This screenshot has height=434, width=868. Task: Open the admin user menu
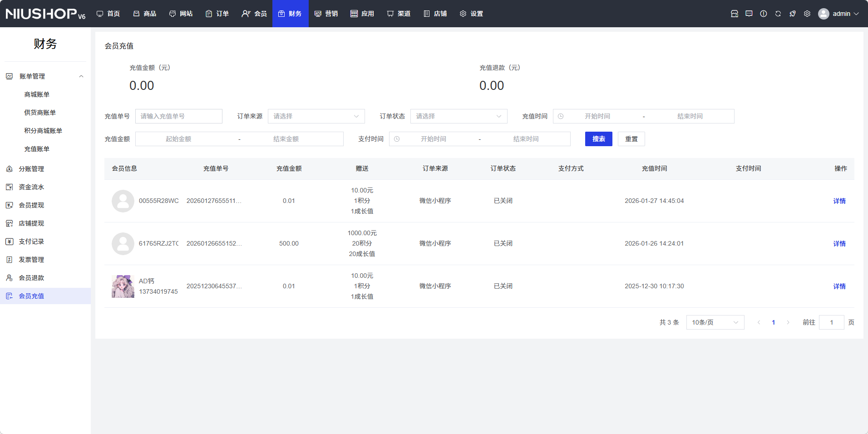[x=838, y=14]
